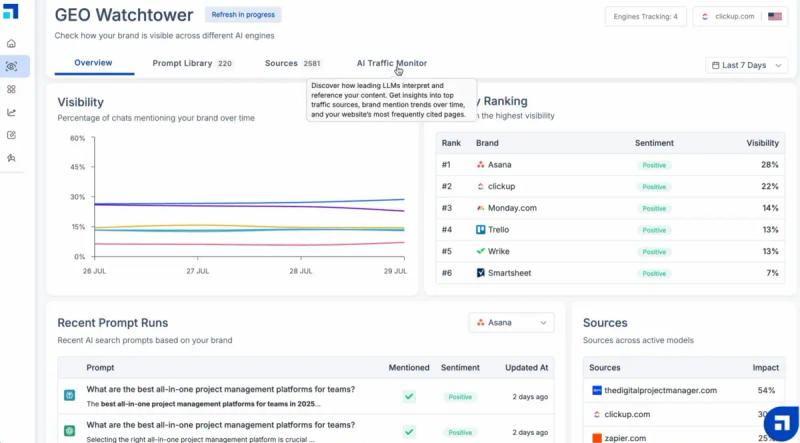Click the 28% visibility value for Asana

point(770,165)
